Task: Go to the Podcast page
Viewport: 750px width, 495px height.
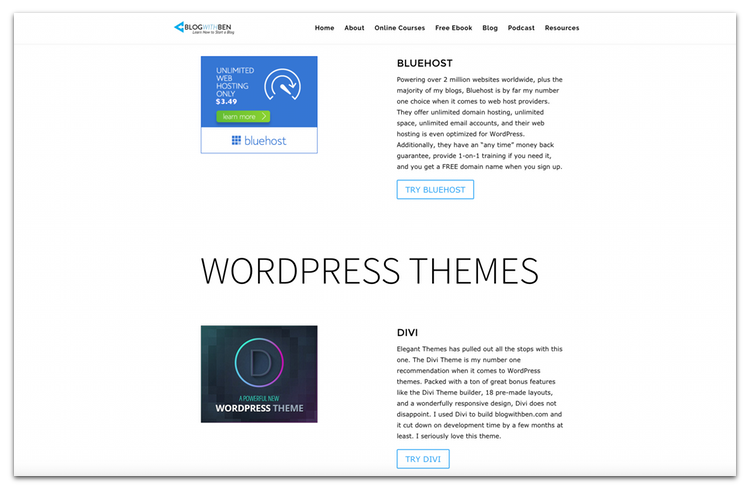Action: tap(521, 28)
